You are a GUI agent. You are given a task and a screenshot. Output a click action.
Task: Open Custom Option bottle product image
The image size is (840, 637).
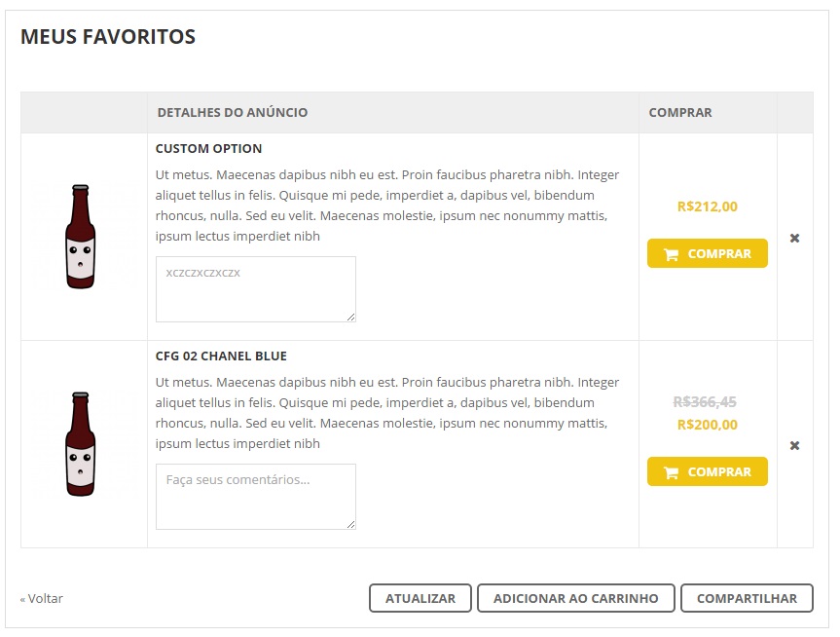(81, 237)
